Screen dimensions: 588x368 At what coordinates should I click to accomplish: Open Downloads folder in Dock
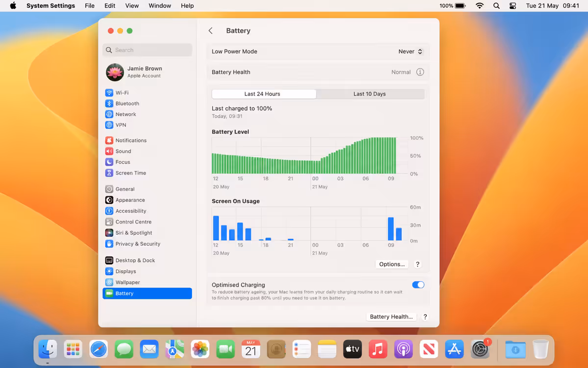point(515,349)
